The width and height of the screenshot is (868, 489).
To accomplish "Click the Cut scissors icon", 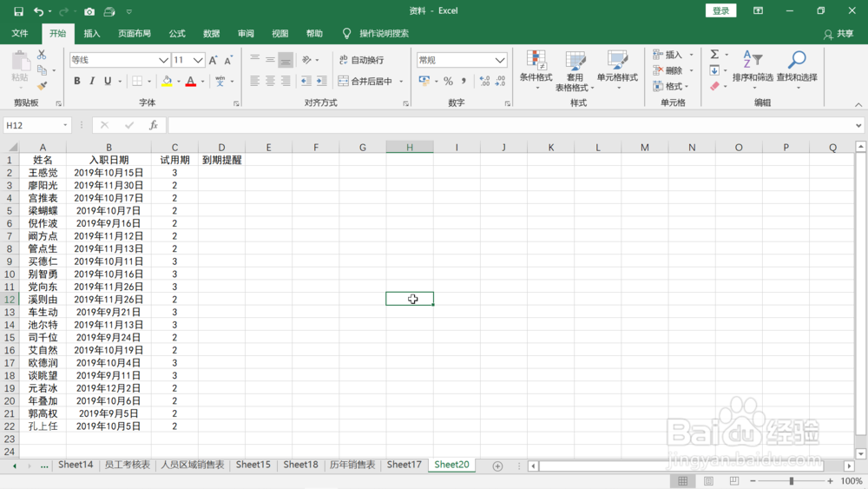I will point(42,55).
